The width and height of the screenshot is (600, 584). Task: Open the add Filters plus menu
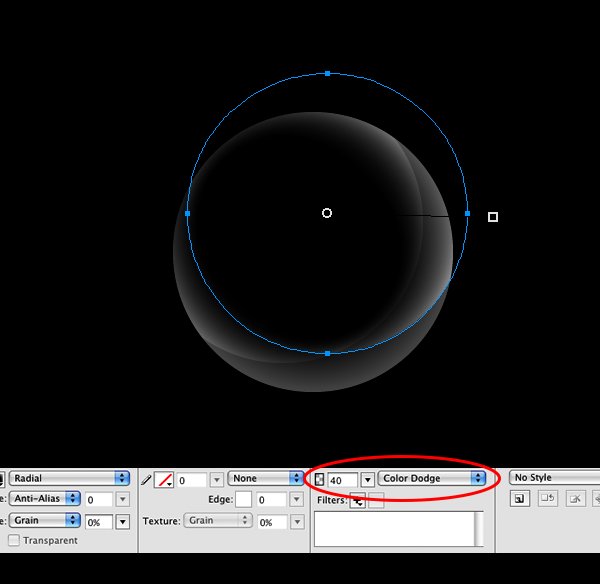[x=358, y=501]
